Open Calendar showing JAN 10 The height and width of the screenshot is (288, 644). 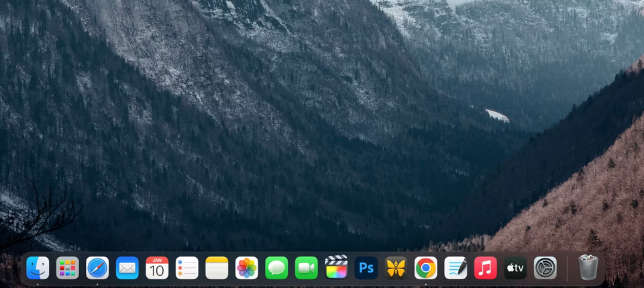click(x=157, y=268)
